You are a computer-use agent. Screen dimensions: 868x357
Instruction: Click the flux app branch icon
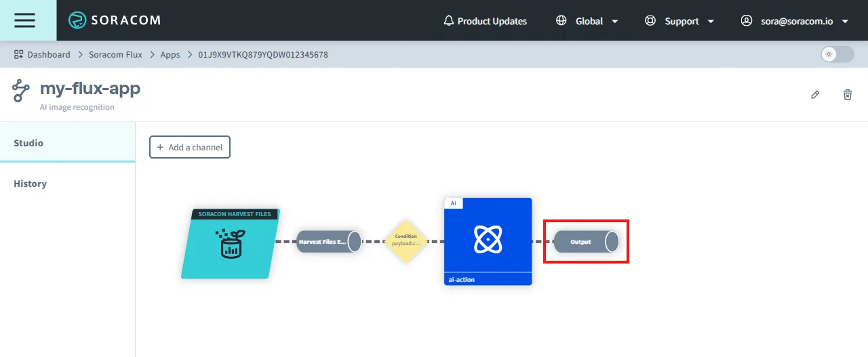(21, 91)
